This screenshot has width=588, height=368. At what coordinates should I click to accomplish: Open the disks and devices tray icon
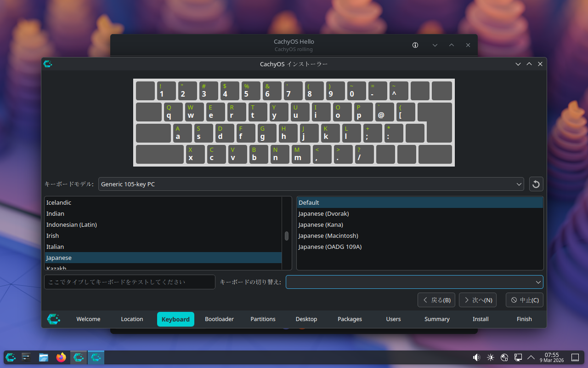pyautogui.click(x=504, y=357)
